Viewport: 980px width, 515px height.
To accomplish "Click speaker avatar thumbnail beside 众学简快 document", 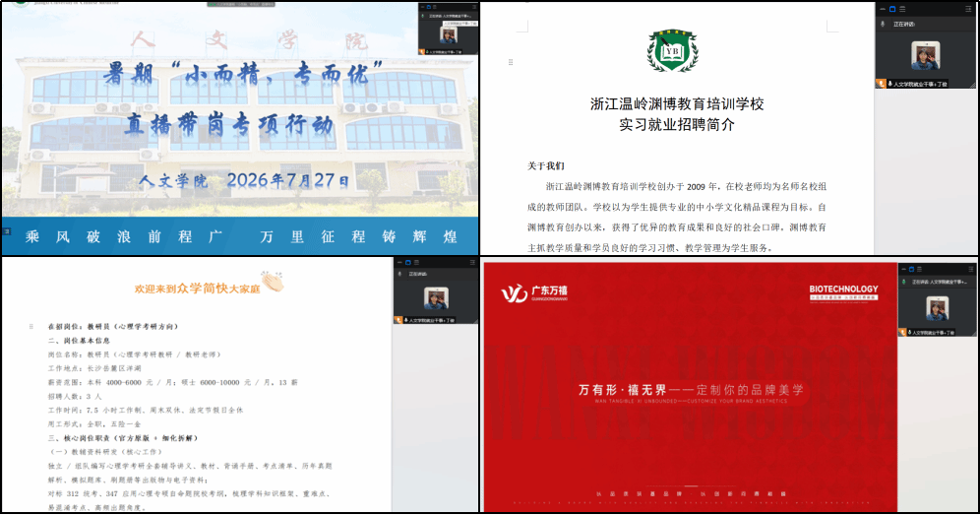I will 436,297.
